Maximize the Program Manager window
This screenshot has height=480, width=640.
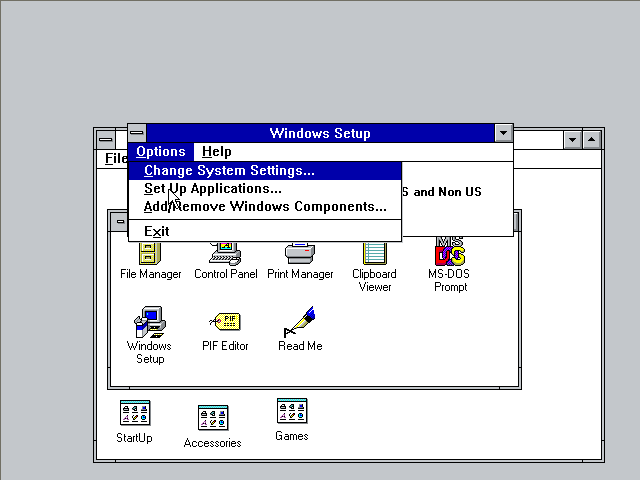click(591, 140)
